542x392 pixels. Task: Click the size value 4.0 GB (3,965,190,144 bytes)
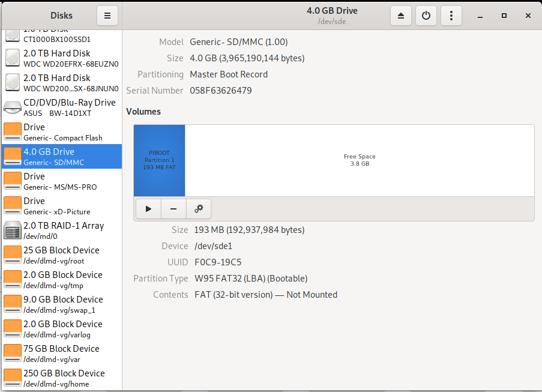(x=247, y=58)
